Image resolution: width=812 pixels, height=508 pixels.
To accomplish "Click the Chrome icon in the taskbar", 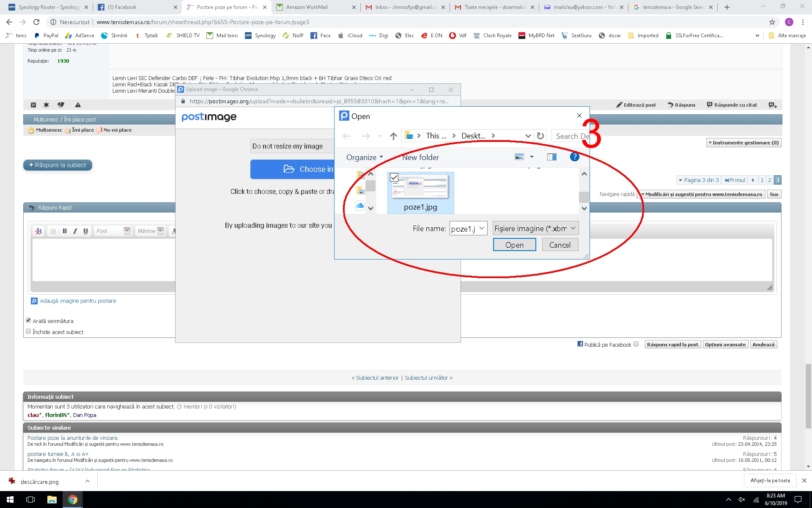I will pyautogui.click(x=73, y=500).
